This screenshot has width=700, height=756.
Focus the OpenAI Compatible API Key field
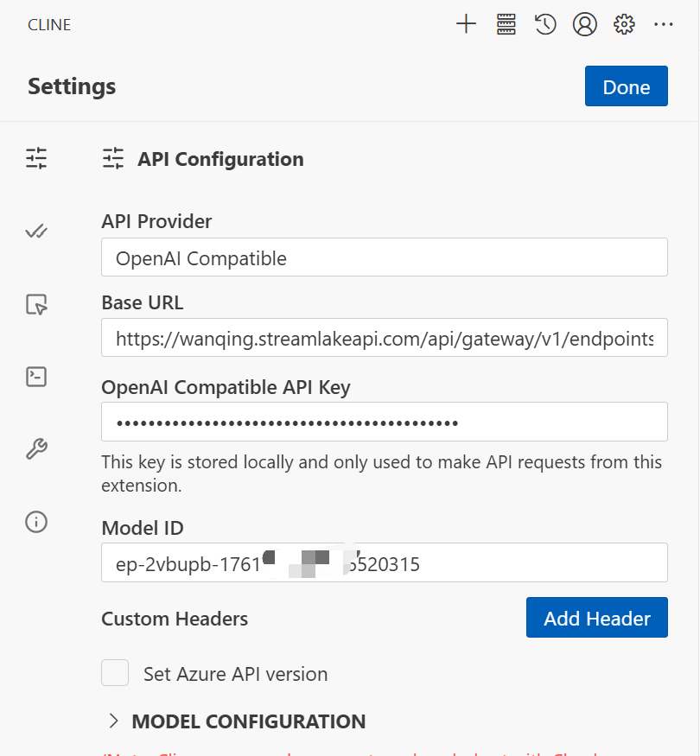pos(384,422)
